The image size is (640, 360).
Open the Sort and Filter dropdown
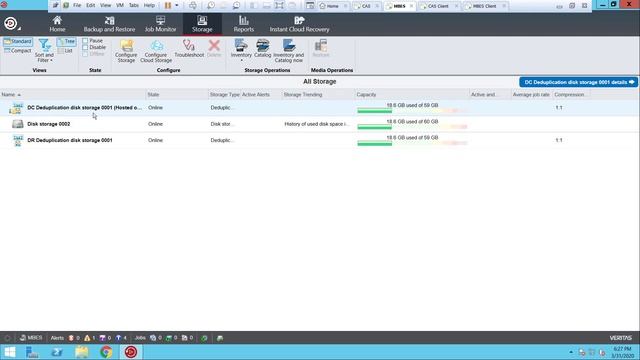point(44,51)
